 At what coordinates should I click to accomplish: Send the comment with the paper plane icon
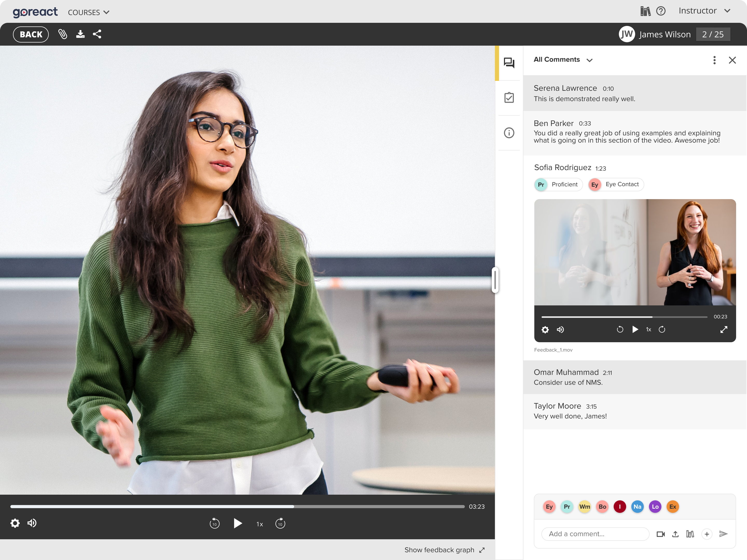click(724, 534)
